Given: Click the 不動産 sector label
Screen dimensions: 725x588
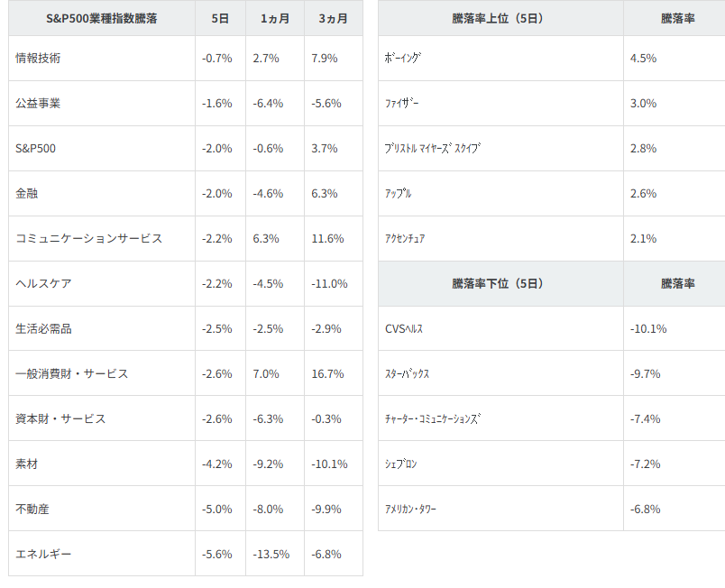Looking at the screenshot, I should [32, 509].
